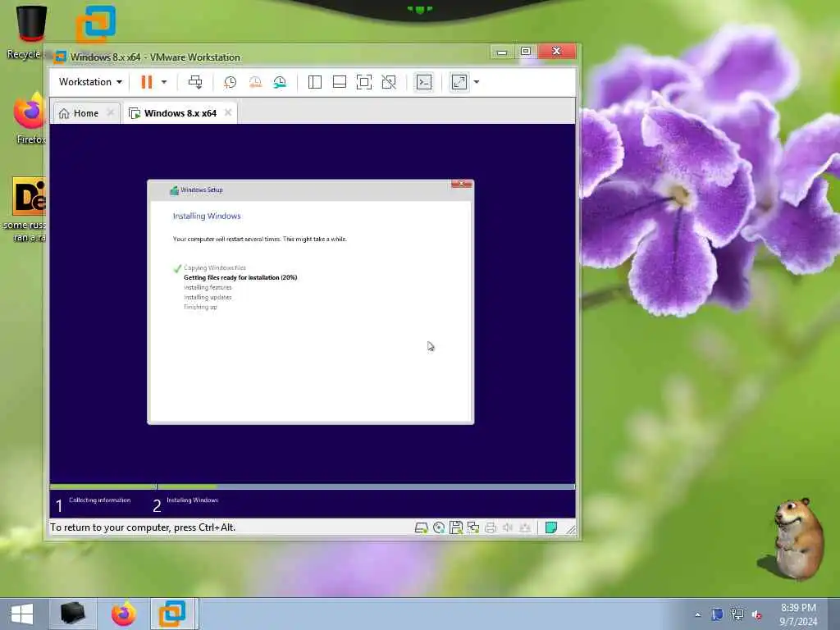Image resolution: width=840 pixels, height=630 pixels.
Task: Close the Windows Setup dialog
Action: click(461, 185)
